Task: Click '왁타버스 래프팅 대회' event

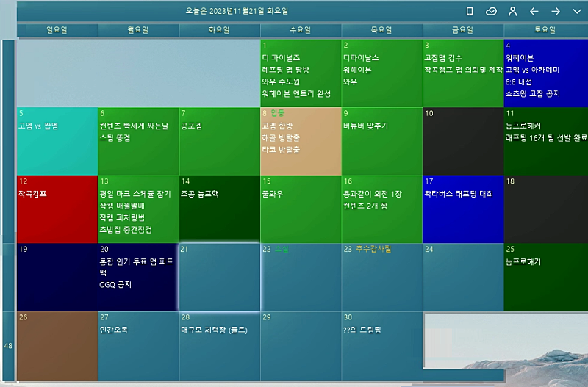Action: pos(459,194)
